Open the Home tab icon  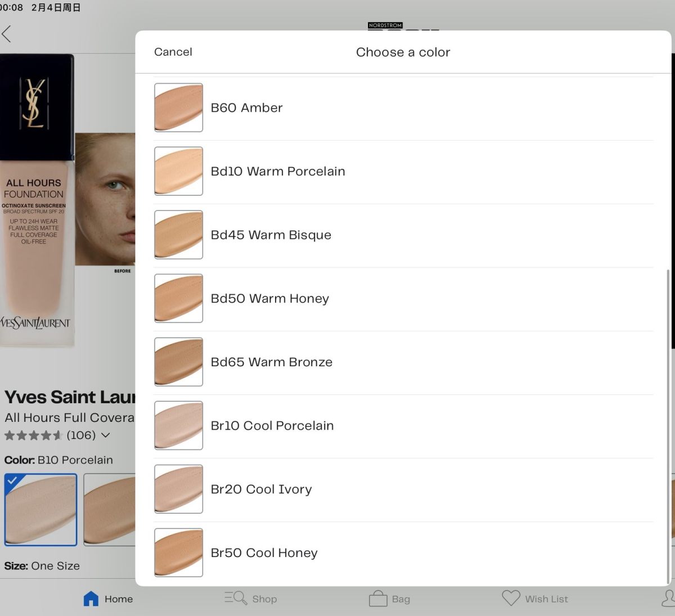(x=91, y=599)
